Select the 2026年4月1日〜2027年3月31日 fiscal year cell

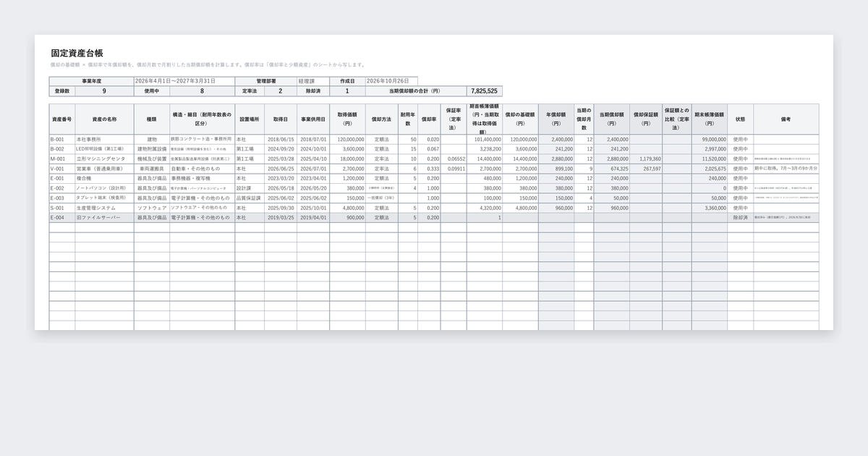[184, 81]
